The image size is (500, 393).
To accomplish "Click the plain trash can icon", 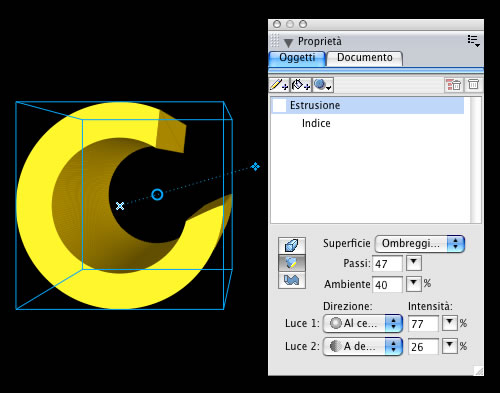I will pyautogui.click(x=473, y=84).
